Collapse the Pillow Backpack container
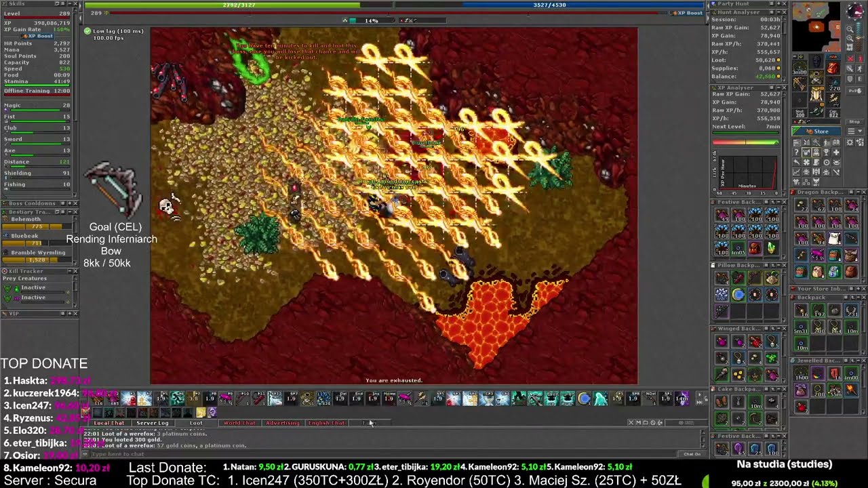 tap(778, 266)
